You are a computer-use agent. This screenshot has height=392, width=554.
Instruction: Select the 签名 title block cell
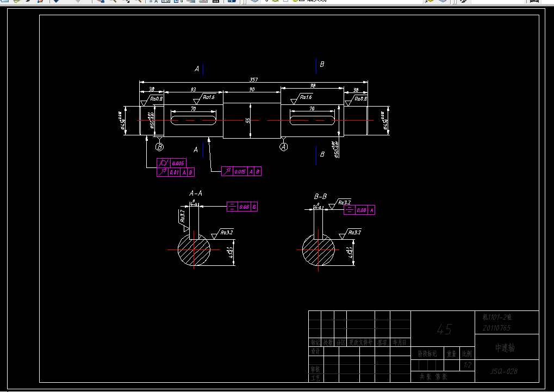click(382, 342)
